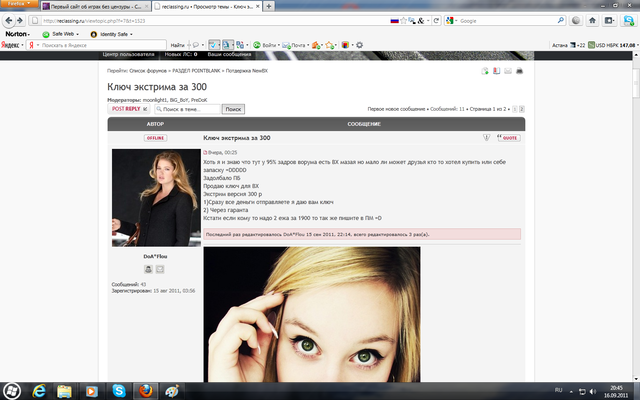Click into the Поиск в теме search field
The image size is (640, 400).
click(x=188, y=109)
